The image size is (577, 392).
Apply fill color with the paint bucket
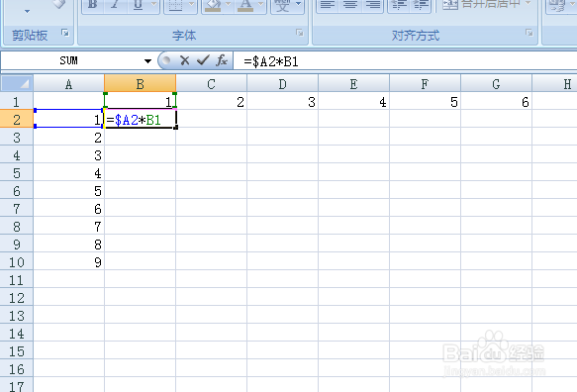point(213,5)
